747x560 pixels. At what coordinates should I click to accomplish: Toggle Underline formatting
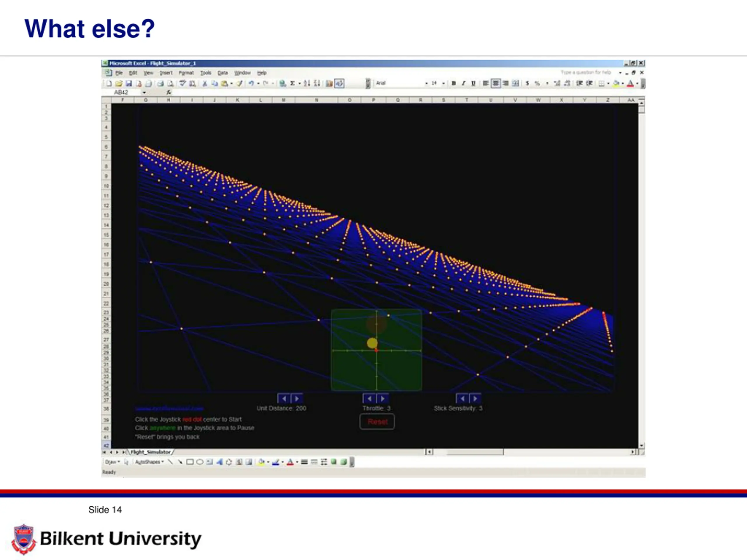point(473,83)
